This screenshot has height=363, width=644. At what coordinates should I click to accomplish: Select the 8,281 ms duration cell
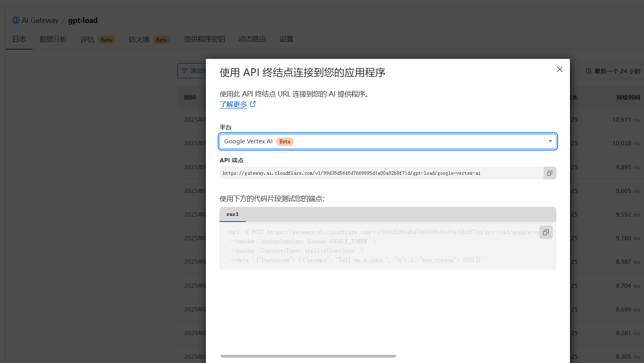pyautogui.click(x=628, y=333)
